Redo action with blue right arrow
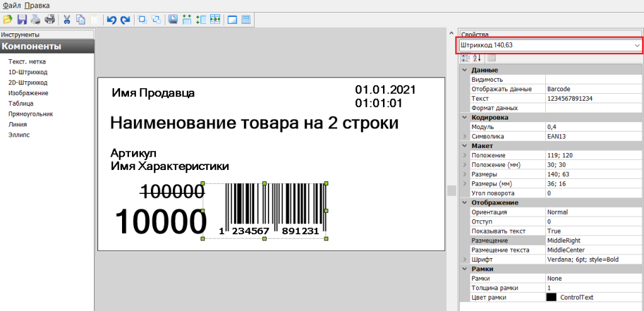 (x=125, y=20)
